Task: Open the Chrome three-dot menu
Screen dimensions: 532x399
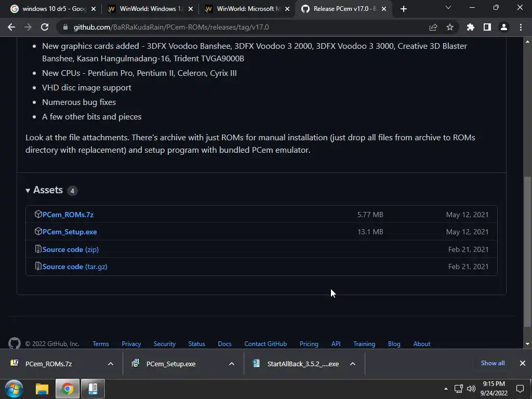Action: (521, 27)
